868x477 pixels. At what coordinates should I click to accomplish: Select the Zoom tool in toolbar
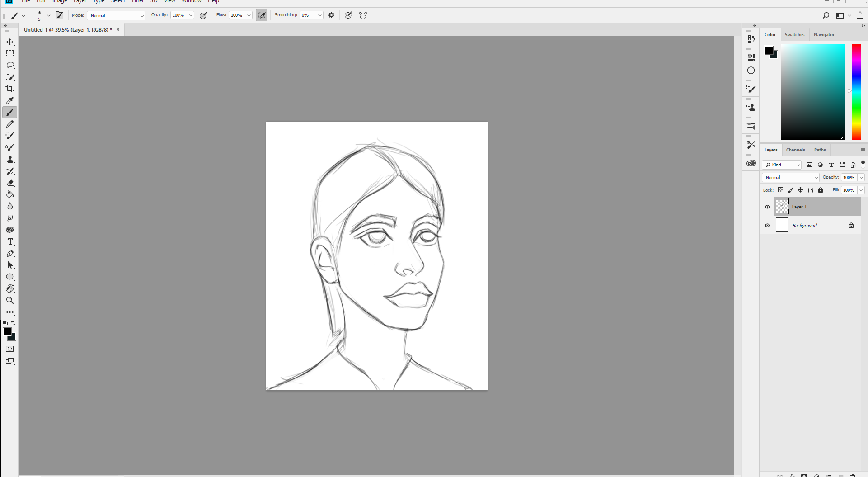pyautogui.click(x=10, y=300)
